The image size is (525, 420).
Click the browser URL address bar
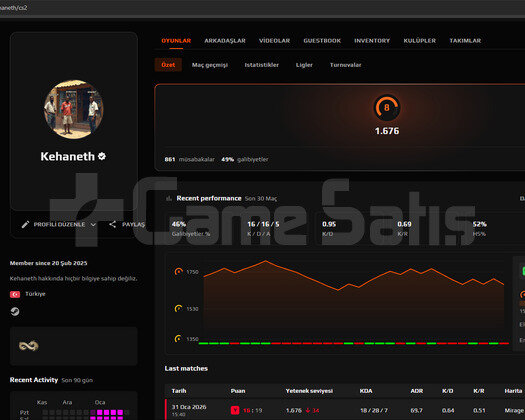coord(262,7)
